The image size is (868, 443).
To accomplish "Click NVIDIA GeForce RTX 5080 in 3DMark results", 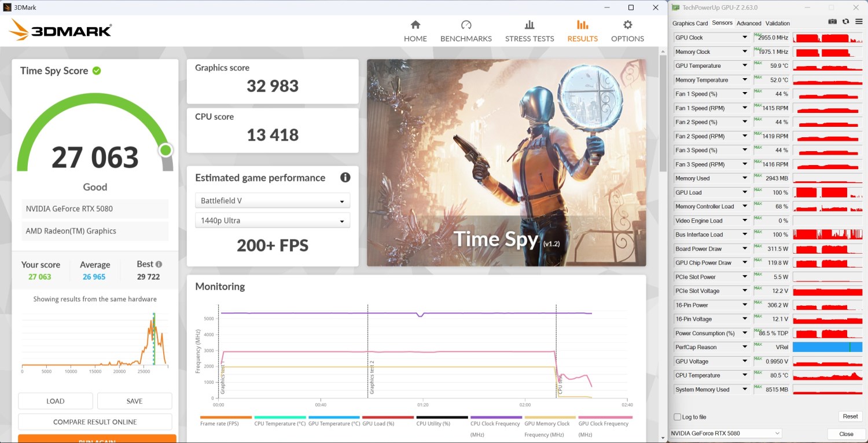I will coord(95,208).
